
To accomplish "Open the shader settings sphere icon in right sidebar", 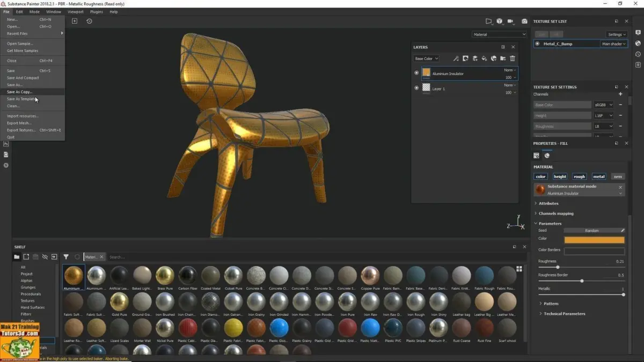I will coord(638,43).
